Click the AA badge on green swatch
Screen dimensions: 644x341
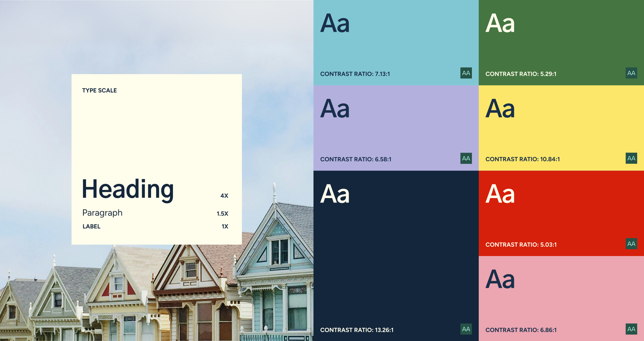631,73
